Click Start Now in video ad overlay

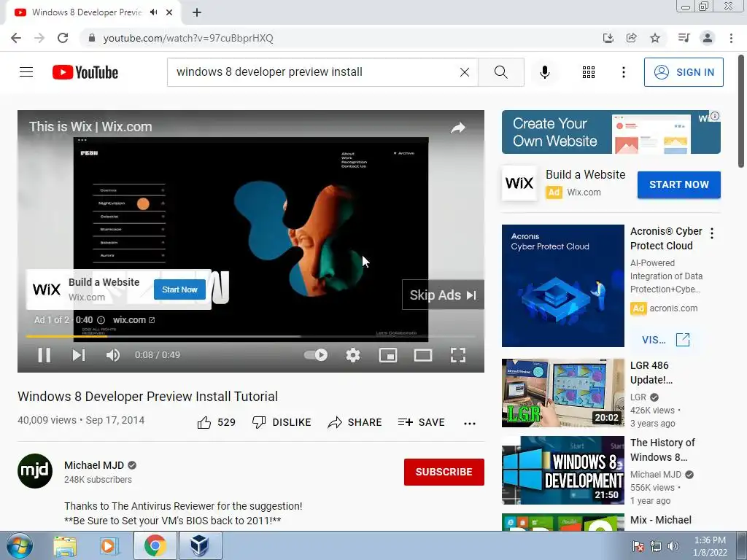pos(179,289)
